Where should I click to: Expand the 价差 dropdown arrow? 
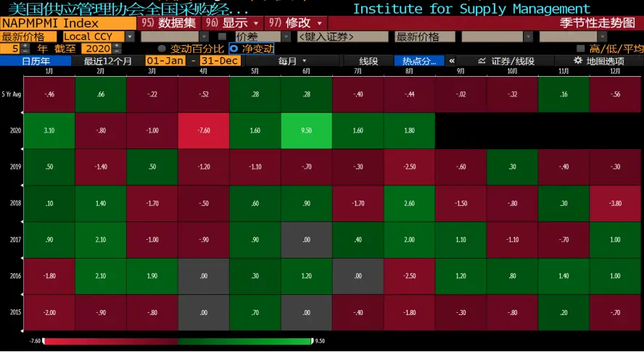coord(286,36)
